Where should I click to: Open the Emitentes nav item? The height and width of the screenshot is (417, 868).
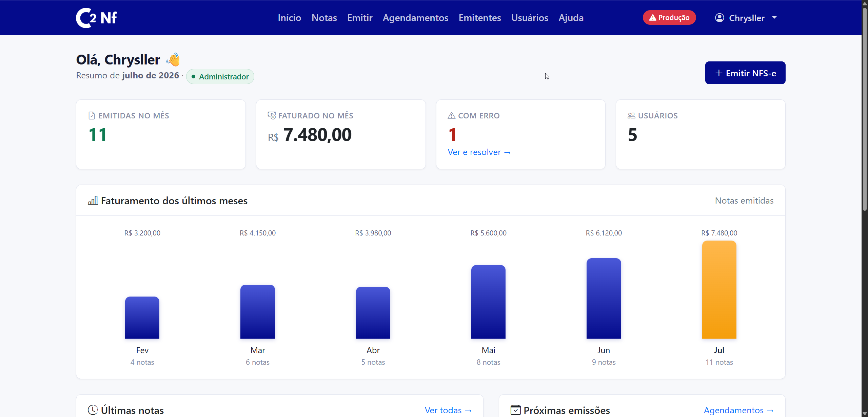[480, 18]
